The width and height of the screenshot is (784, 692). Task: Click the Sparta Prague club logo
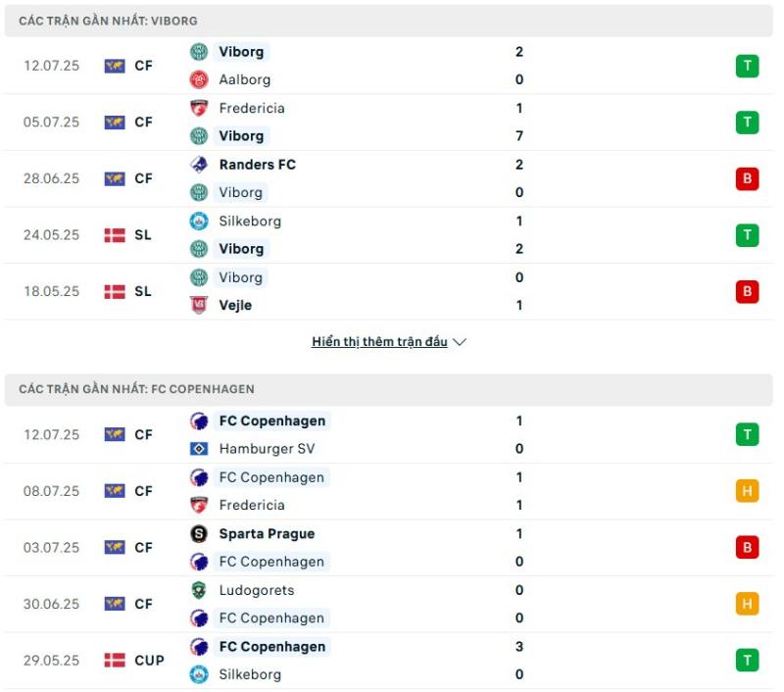point(199,533)
